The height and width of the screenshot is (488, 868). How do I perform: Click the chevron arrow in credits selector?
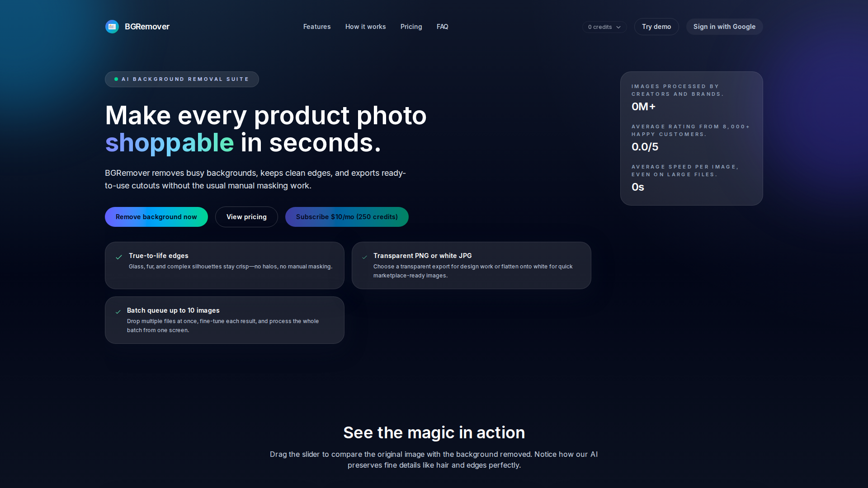click(x=618, y=27)
